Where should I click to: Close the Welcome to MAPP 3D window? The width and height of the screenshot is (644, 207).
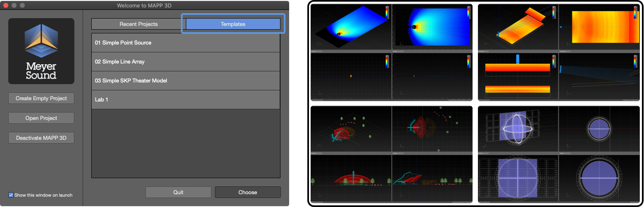pyautogui.click(x=6, y=6)
